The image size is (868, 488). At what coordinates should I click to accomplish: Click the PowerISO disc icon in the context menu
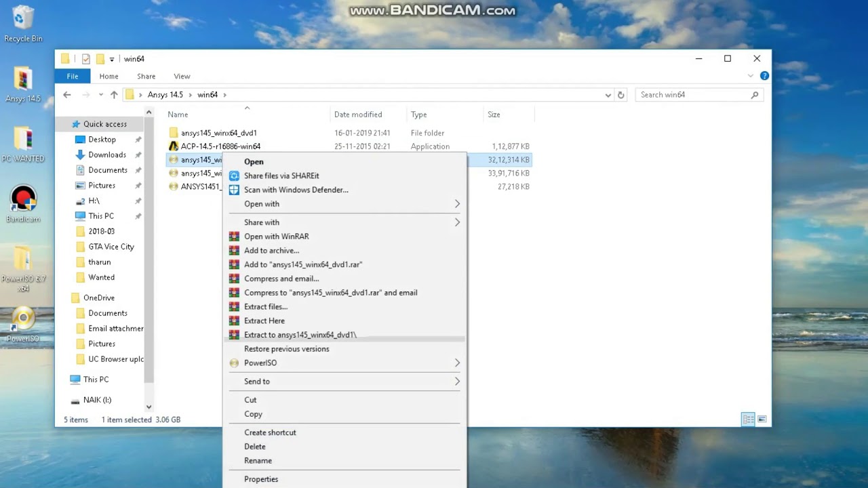tap(234, 363)
